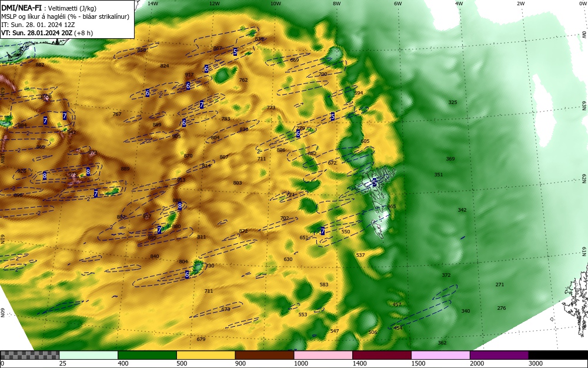Click the 12W longitude label
The width and height of the screenshot is (588, 368).
click(x=214, y=4)
